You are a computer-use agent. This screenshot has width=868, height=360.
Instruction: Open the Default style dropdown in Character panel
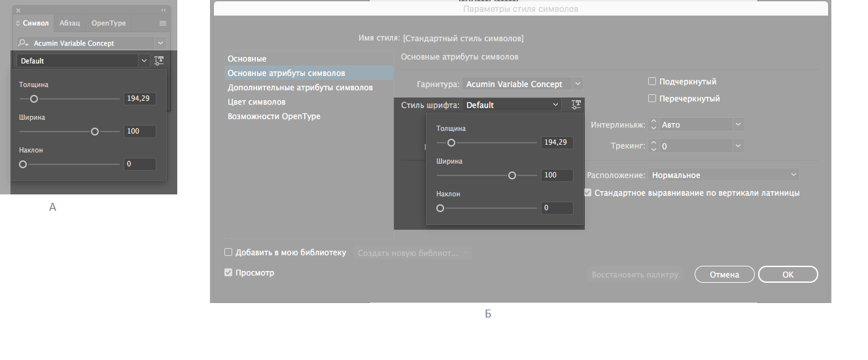[x=144, y=61]
